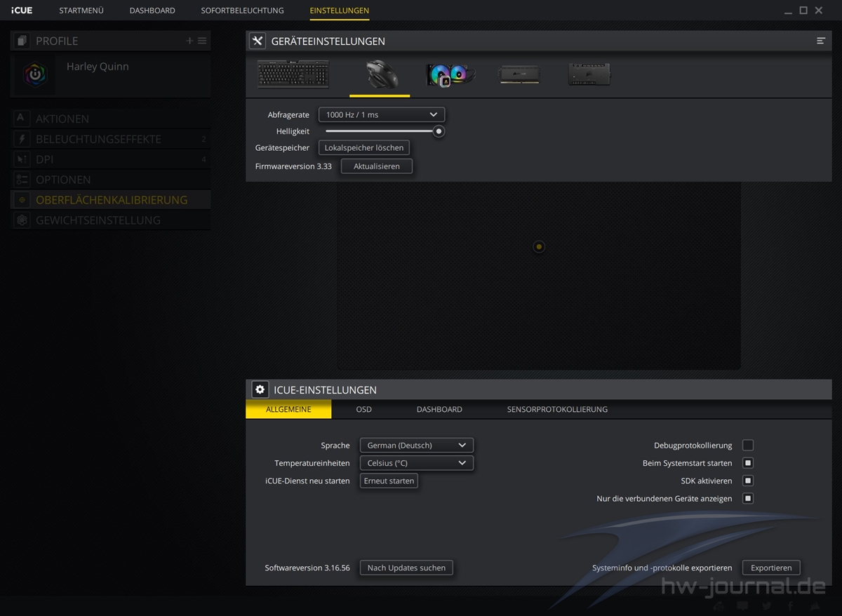Click the add profile plus icon
Screen dimensions: 842x616
pyautogui.click(x=189, y=41)
